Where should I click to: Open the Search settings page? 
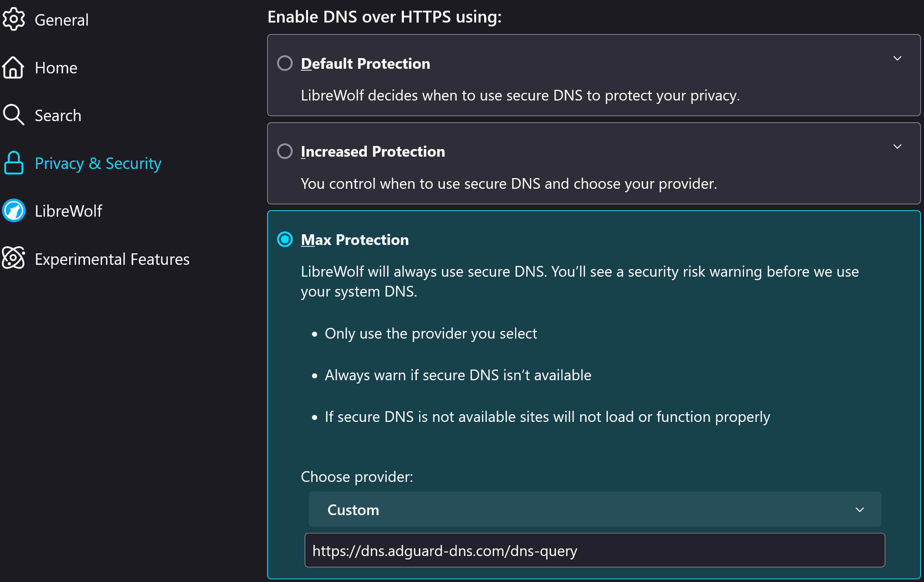click(x=58, y=115)
